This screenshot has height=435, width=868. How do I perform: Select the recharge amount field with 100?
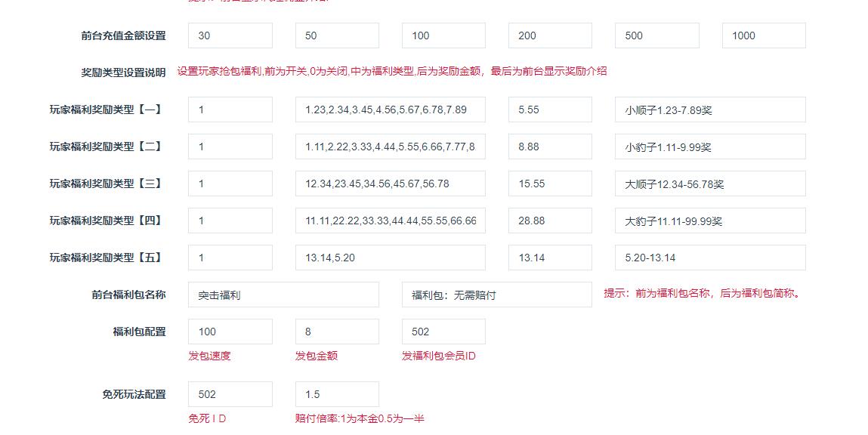[443, 35]
